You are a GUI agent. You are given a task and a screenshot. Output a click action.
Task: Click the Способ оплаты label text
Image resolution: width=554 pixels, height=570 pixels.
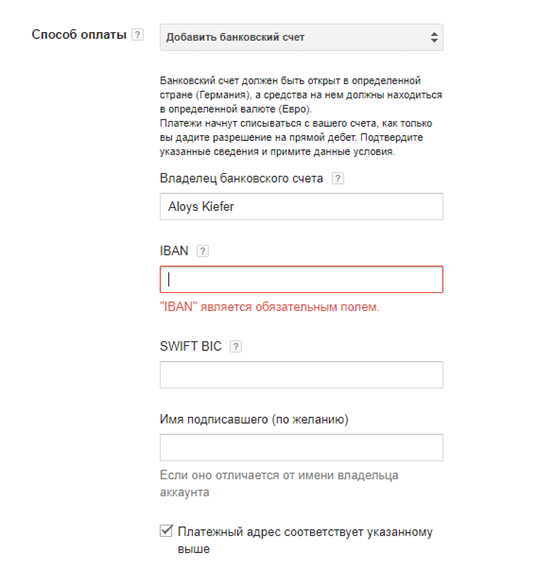coord(79,35)
